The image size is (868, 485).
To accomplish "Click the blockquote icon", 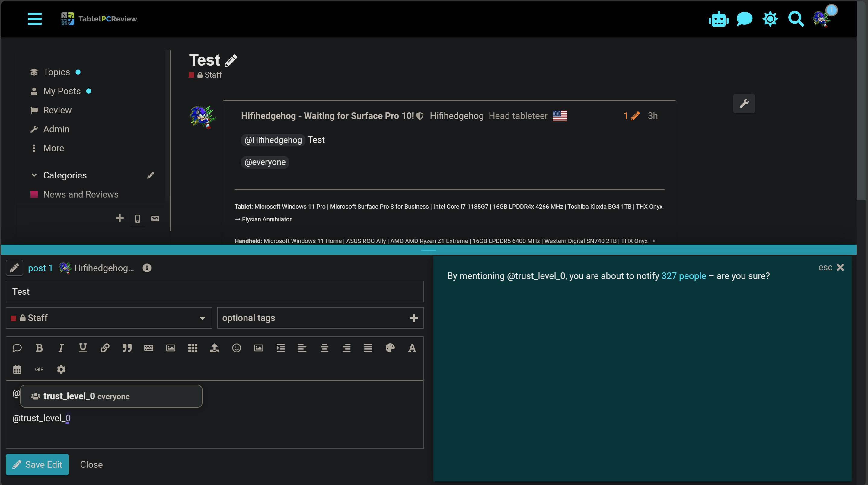I will pyautogui.click(x=127, y=348).
